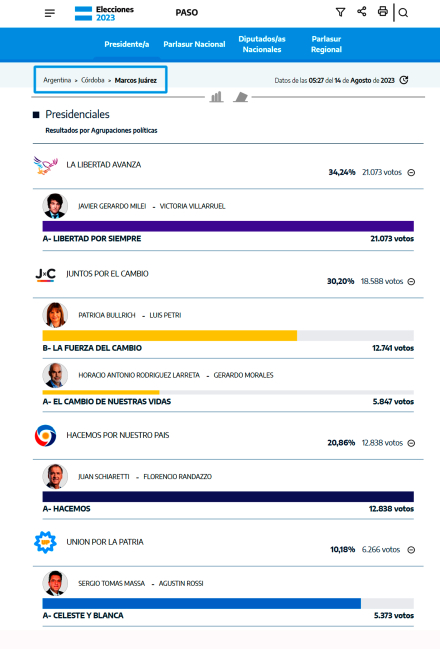Open the Parlasur Nacional tab
This screenshot has height=649, width=440.
point(194,44)
